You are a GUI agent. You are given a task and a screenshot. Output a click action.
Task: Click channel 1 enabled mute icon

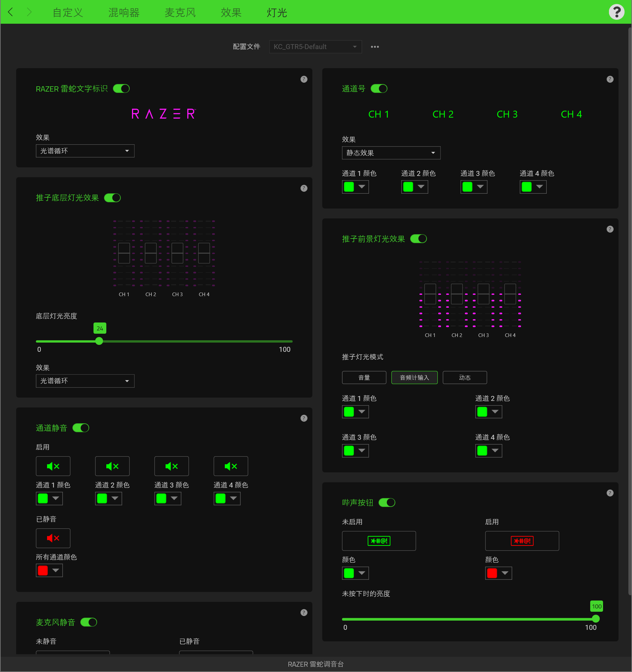(x=53, y=466)
